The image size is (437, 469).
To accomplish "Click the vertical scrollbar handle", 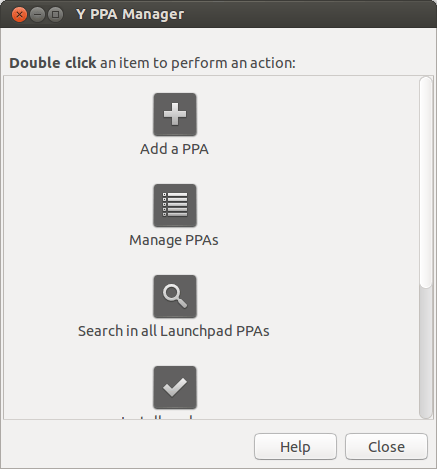I will pos(426,182).
